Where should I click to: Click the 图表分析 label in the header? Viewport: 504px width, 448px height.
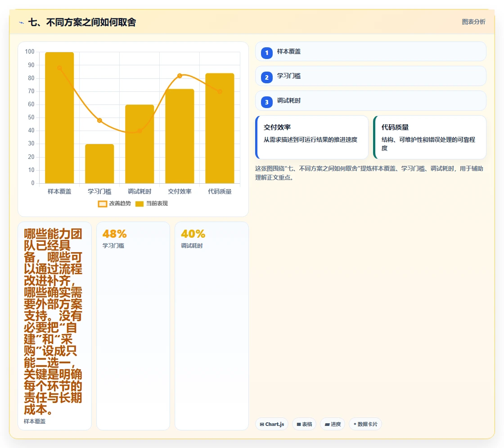point(473,22)
